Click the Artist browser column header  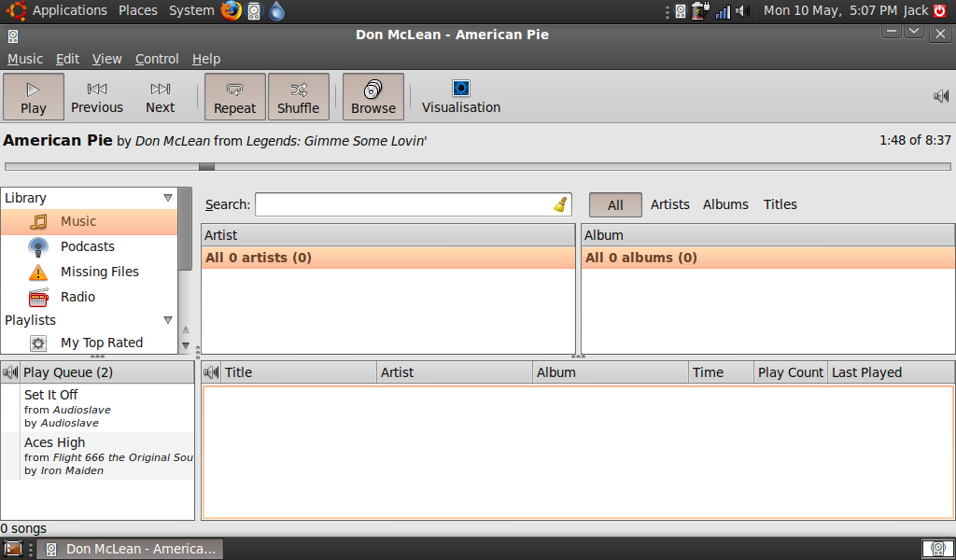[x=388, y=235]
